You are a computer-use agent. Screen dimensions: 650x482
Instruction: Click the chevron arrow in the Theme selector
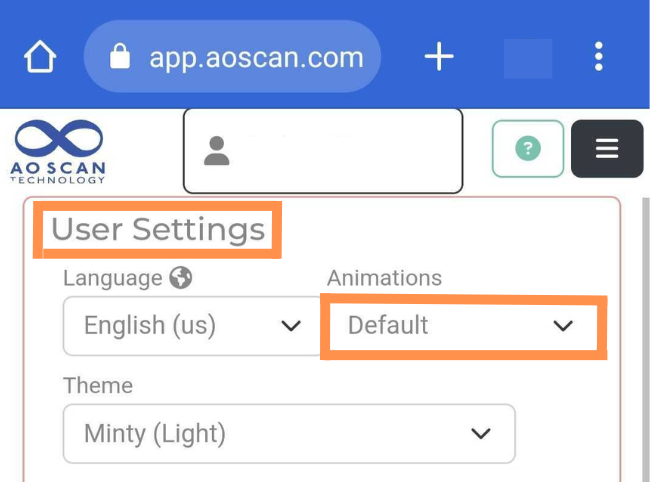[481, 434]
